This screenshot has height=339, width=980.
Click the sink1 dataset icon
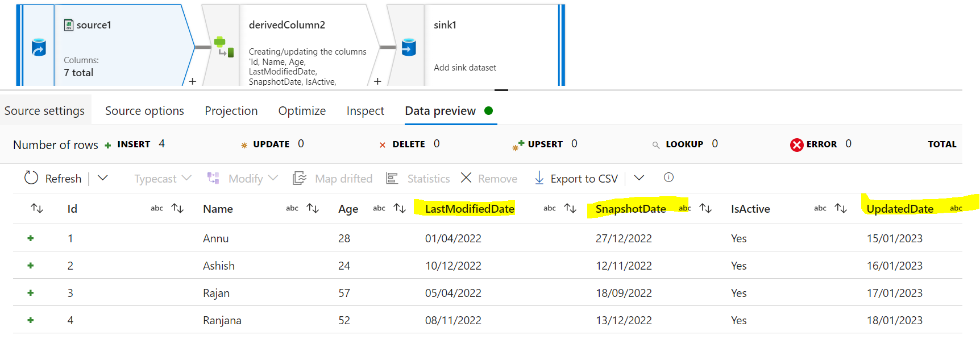(409, 47)
